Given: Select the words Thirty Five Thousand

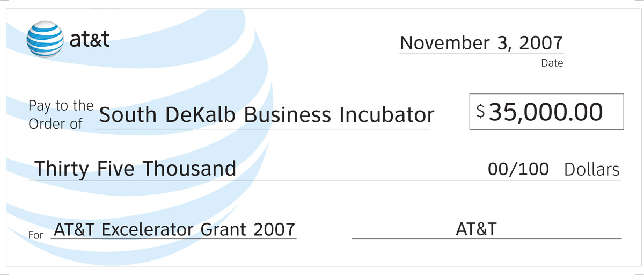Looking at the screenshot, I should (x=135, y=169).
